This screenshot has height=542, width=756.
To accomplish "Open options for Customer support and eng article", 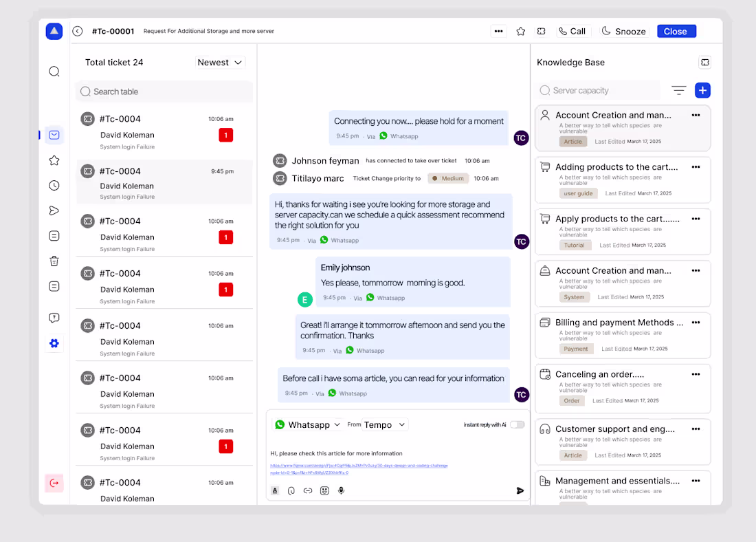I will tap(696, 429).
